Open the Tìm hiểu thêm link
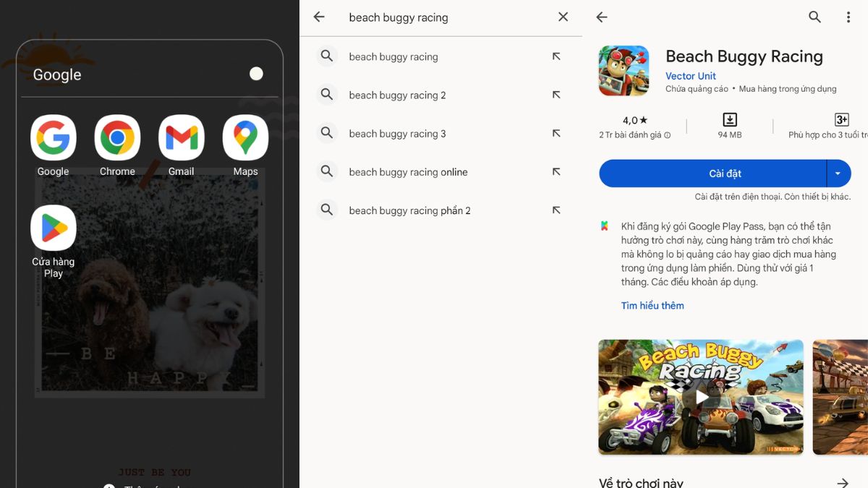 click(652, 306)
